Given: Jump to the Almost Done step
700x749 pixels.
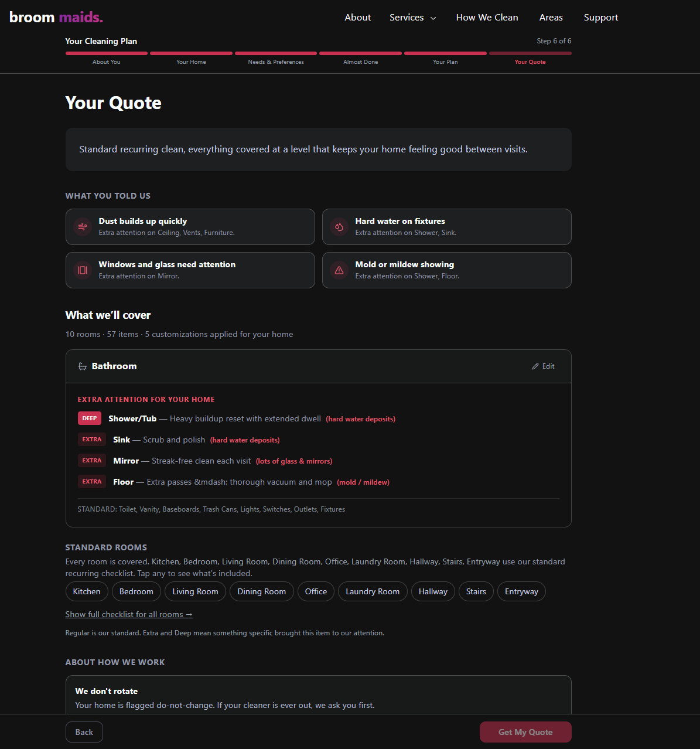Looking at the screenshot, I should pyautogui.click(x=361, y=62).
